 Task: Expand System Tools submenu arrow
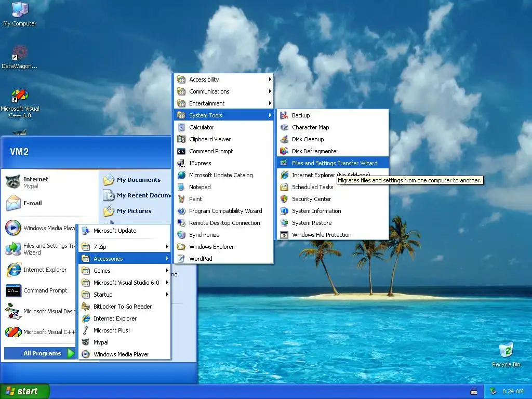click(x=270, y=115)
